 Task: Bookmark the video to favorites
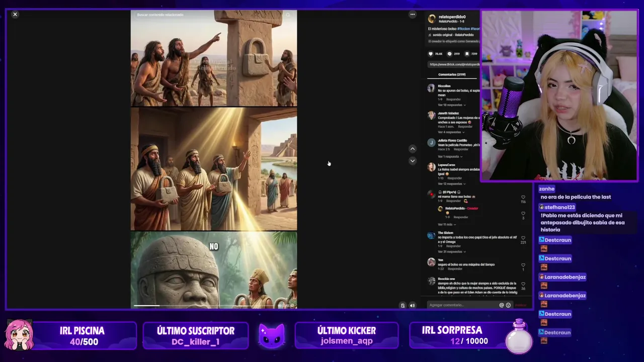[x=467, y=54]
